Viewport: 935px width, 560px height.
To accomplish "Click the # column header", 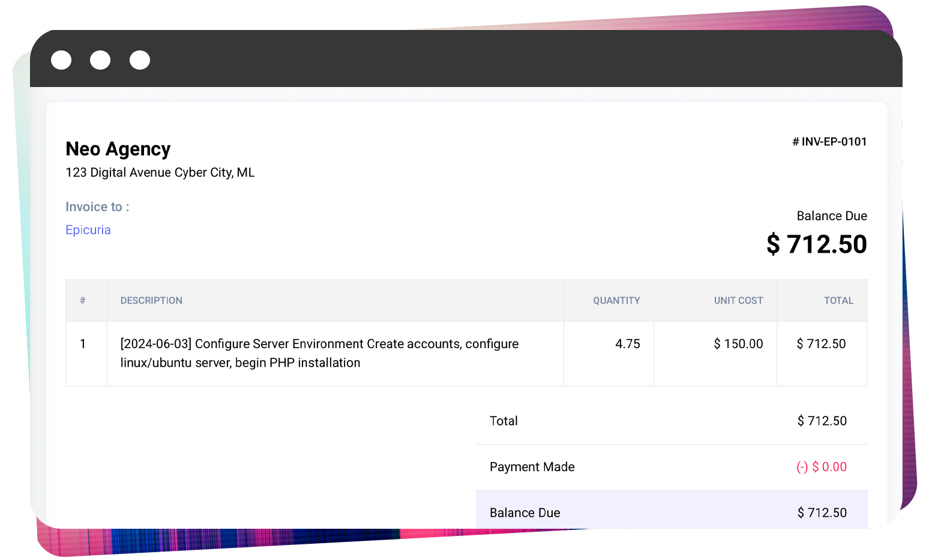I will 83,301.
